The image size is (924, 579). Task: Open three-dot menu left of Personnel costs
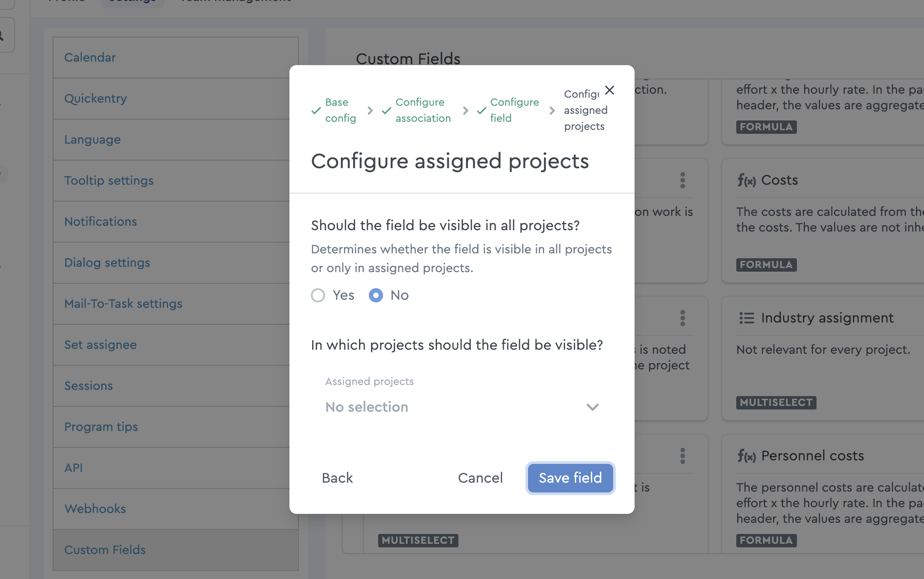coord(683,456)
